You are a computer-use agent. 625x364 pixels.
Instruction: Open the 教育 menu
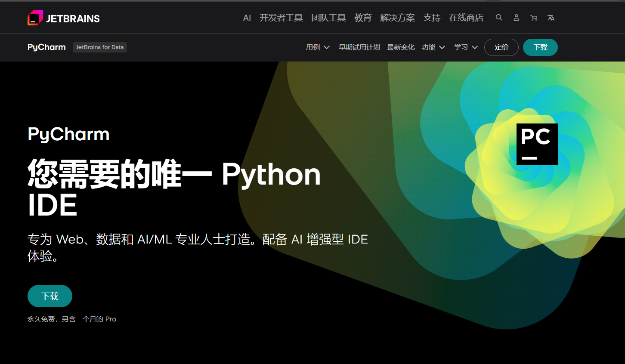363,18
